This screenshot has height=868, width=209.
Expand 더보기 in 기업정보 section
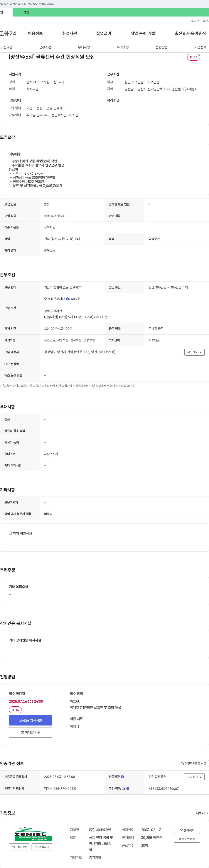pos(202,813)
